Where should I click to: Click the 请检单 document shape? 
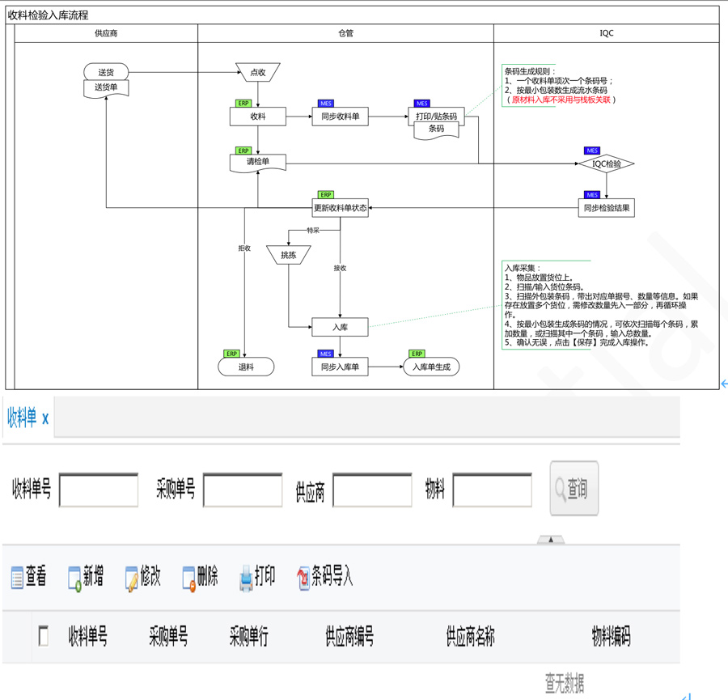coord(258,163)
